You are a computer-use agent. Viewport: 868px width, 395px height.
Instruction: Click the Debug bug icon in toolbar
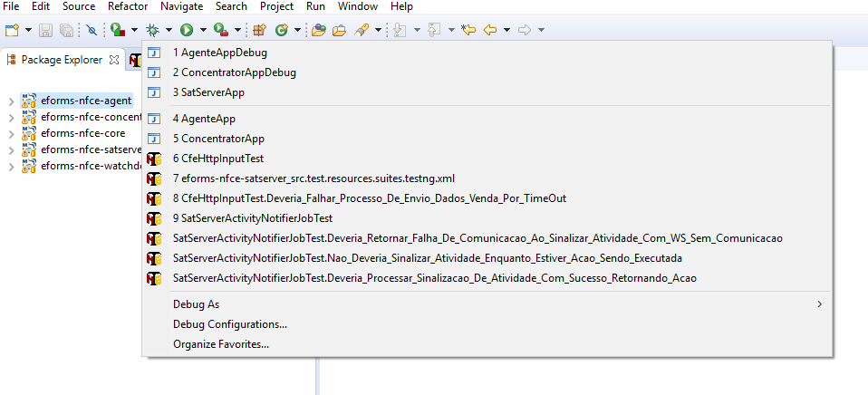click(152, 30)
